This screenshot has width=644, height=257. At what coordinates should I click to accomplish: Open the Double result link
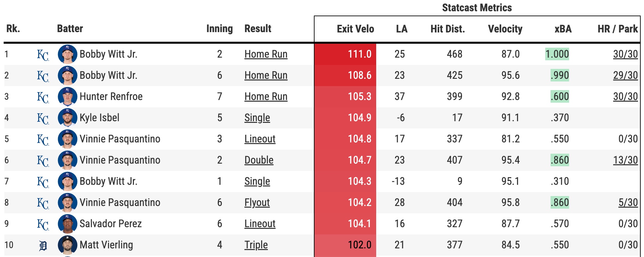[x=259, y=160]
